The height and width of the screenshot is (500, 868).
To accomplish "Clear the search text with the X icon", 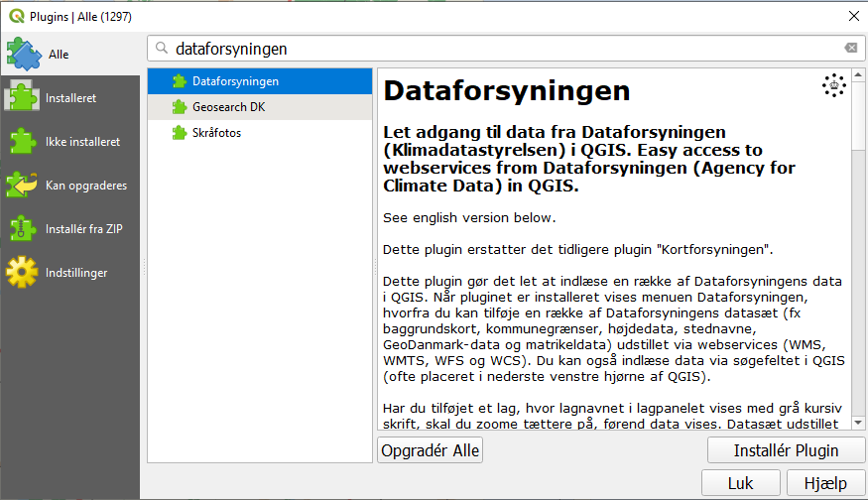I will (851, 49).
